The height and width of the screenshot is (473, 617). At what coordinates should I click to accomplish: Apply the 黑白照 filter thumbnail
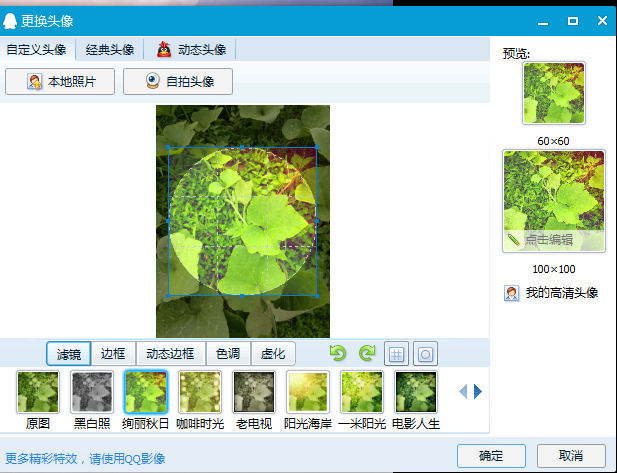(92, 392)
